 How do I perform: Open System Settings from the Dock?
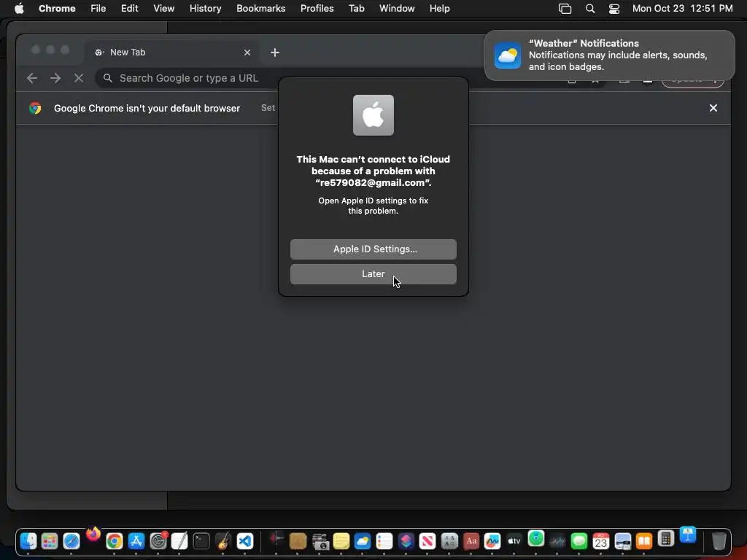pos(158,541)
